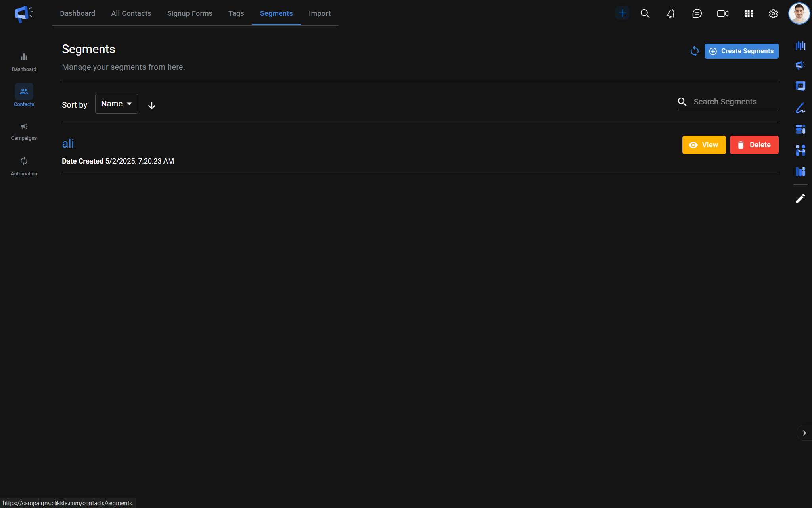Open the notifications bell
This screenshot has height=508, width=812.
(x=670, y=13)
